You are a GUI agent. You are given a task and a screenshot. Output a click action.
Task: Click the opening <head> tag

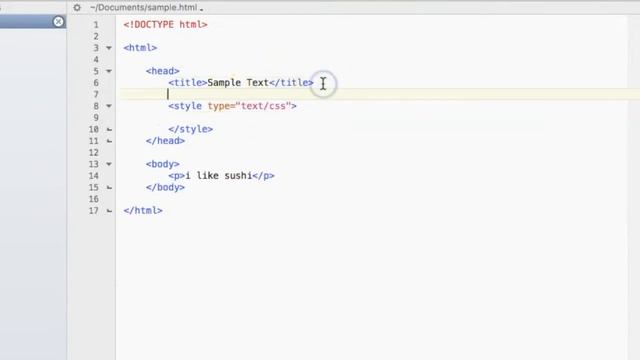(162, 71)
